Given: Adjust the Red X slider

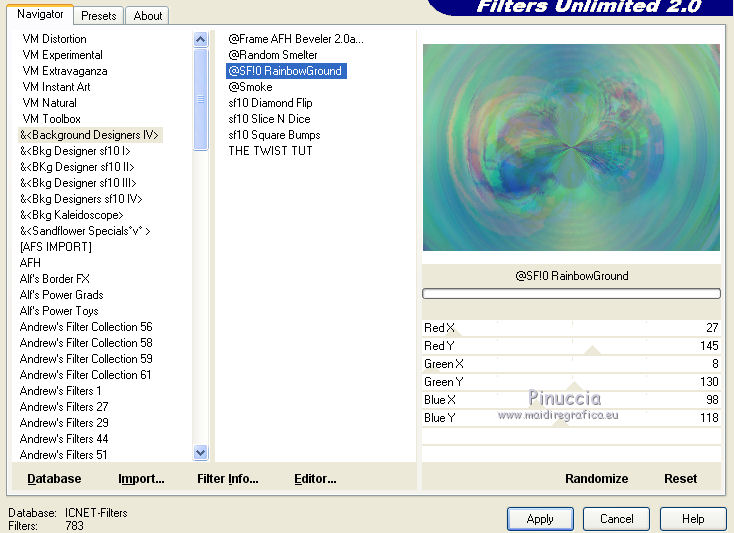Looking at the screenshot, I should click(x=571, y=329).
